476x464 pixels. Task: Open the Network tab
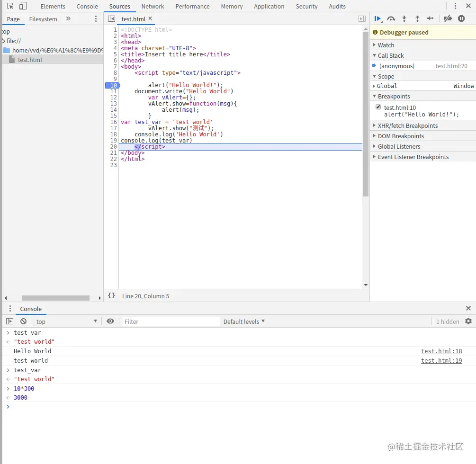pos(153,6)
